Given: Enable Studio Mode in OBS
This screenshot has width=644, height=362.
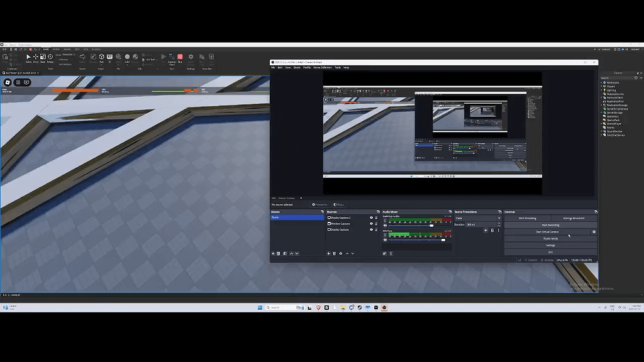Looking at the screenshot, I should coord(550,238).
